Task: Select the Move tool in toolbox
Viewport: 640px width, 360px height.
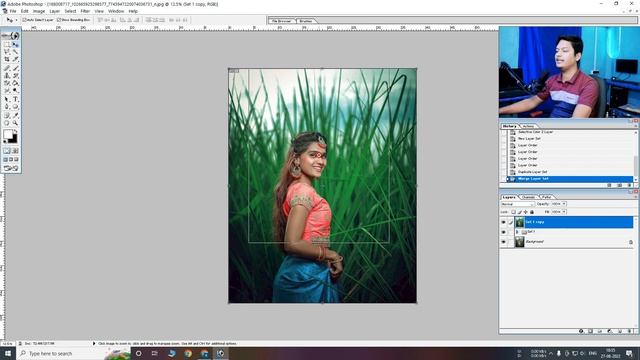Action: coord(15,44)
